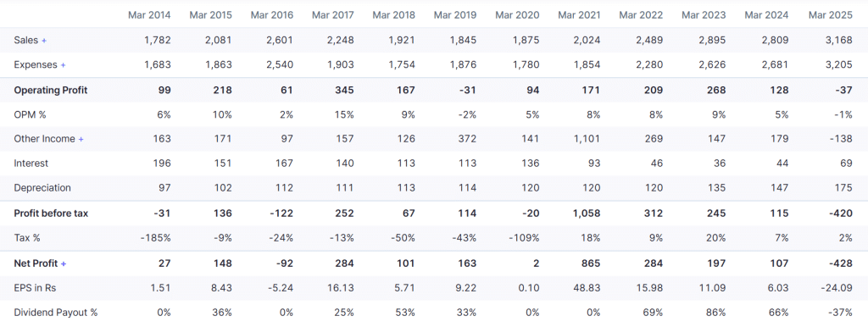This screenshot has width=868, height=327.
Task: Click Mar 2025 Sales value 3,168
Action: 840,40
